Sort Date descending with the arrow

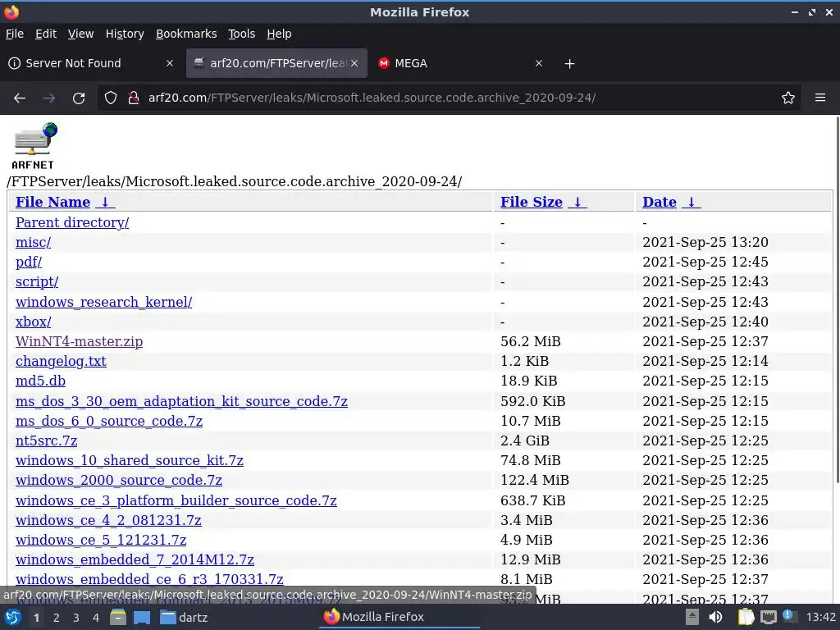click(x=692, y=202)
